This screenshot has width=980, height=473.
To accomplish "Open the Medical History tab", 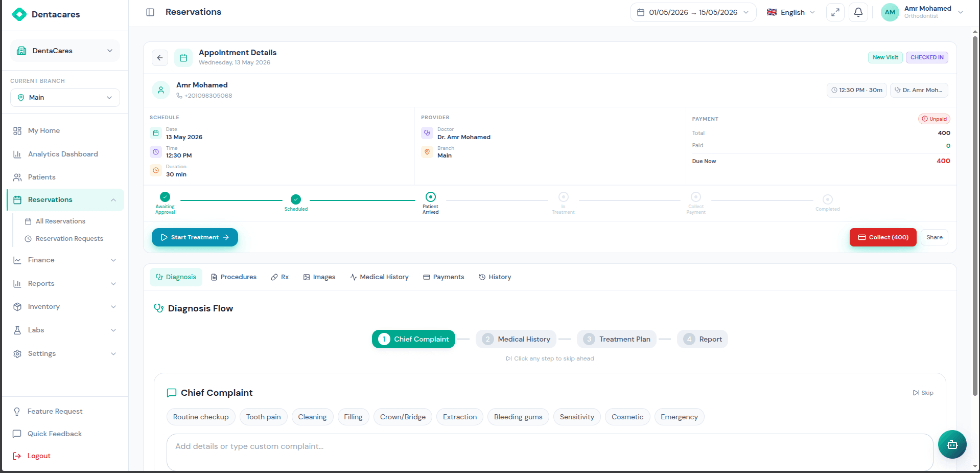I will coord(379,277).
